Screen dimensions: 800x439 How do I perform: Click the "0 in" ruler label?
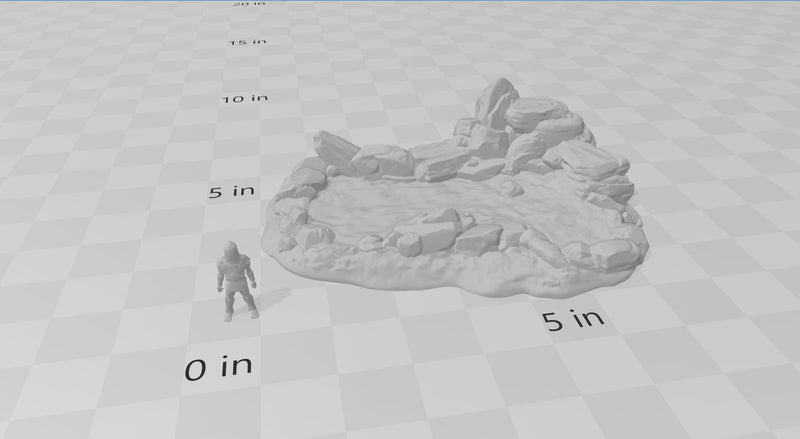(218, 366)
